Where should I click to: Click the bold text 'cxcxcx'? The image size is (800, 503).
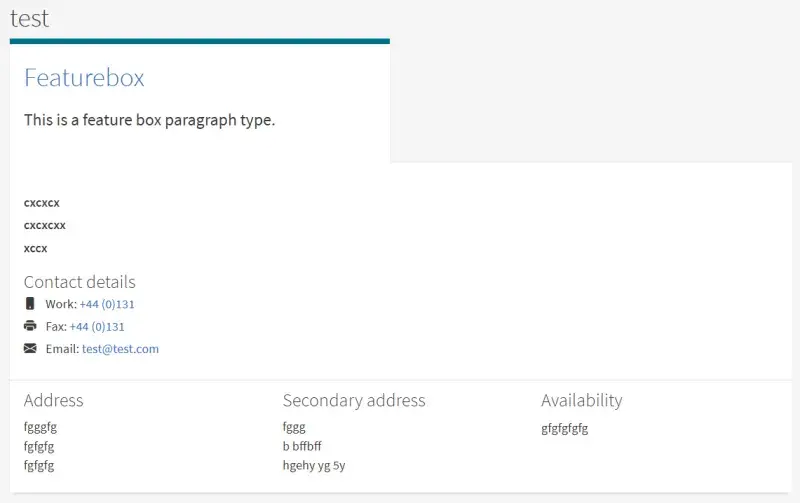[x=42, y=202]
